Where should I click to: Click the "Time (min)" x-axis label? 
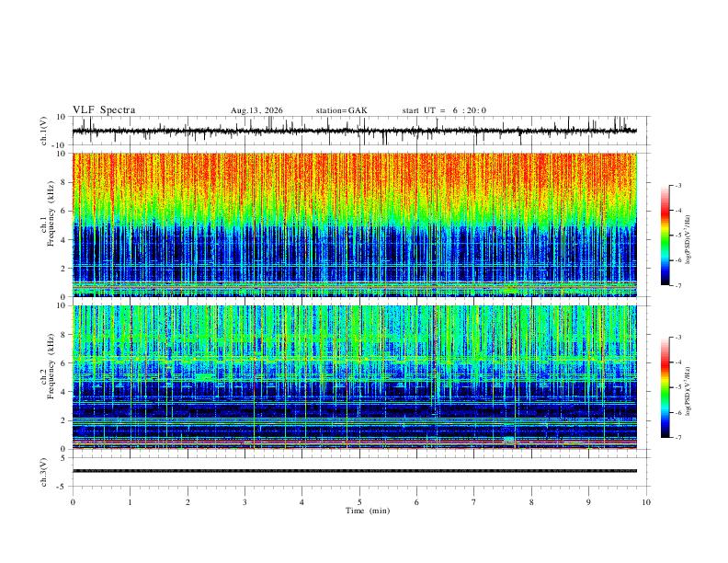tap(368, 511)
